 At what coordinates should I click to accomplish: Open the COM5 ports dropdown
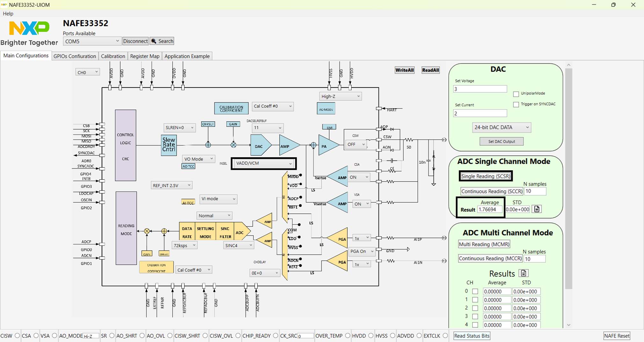pyautogui.click(x=92, y=41)
